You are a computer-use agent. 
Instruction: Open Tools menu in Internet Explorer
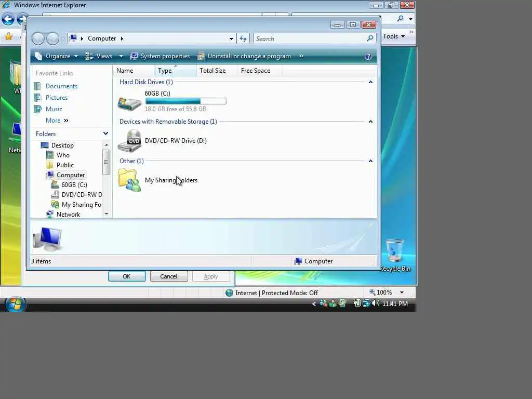coord(394,36)
